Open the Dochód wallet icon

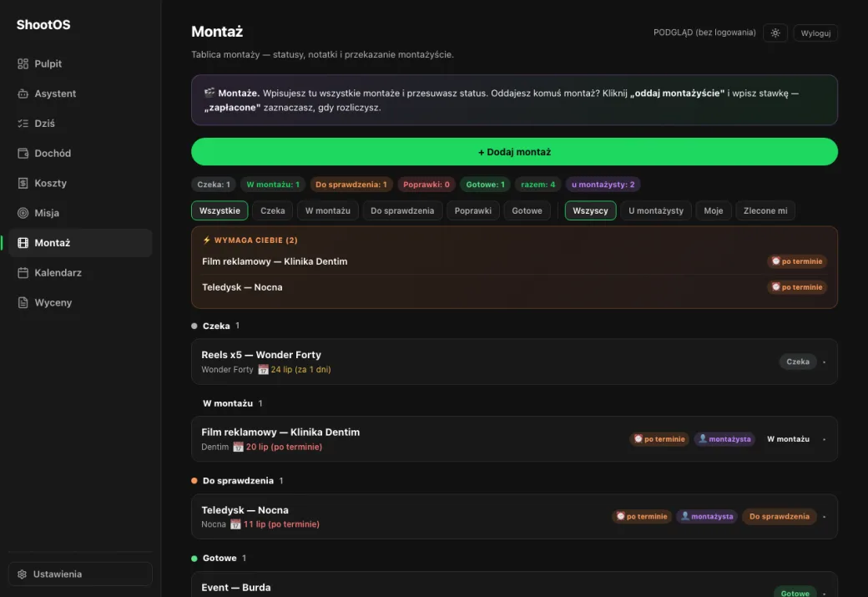pos(23,154)
